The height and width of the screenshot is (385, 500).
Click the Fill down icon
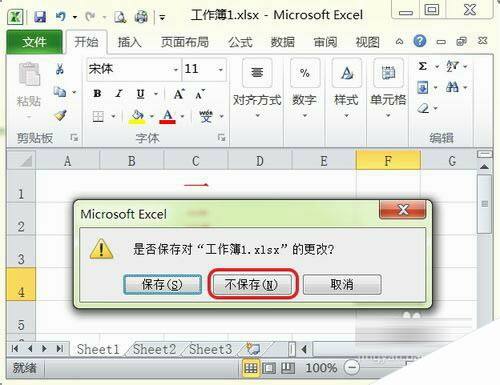[x=423, y=88]
